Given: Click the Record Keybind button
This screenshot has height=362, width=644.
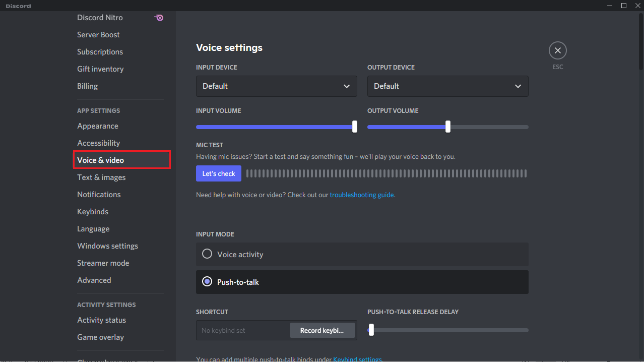Looking at the screenshot, I should [x=322, y=330].
